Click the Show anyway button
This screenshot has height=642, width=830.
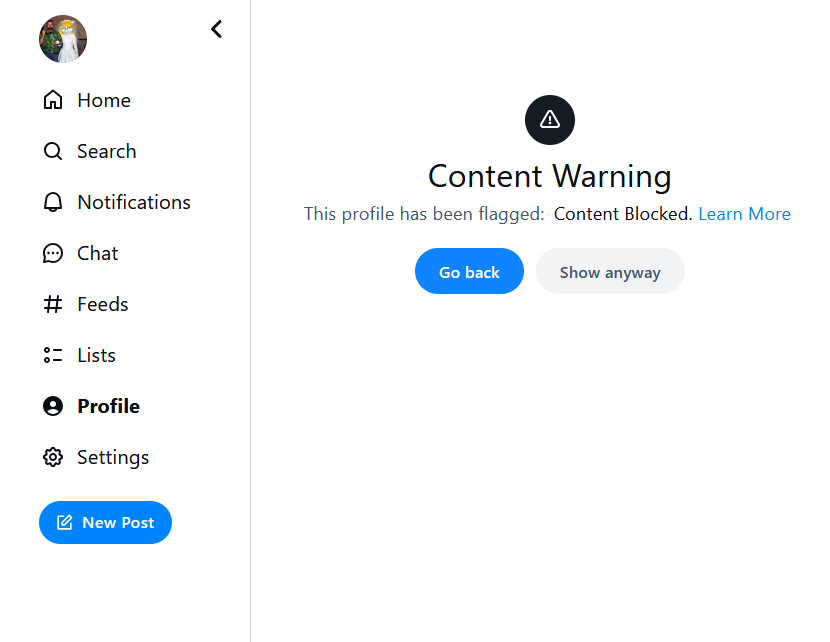(610, 272)
